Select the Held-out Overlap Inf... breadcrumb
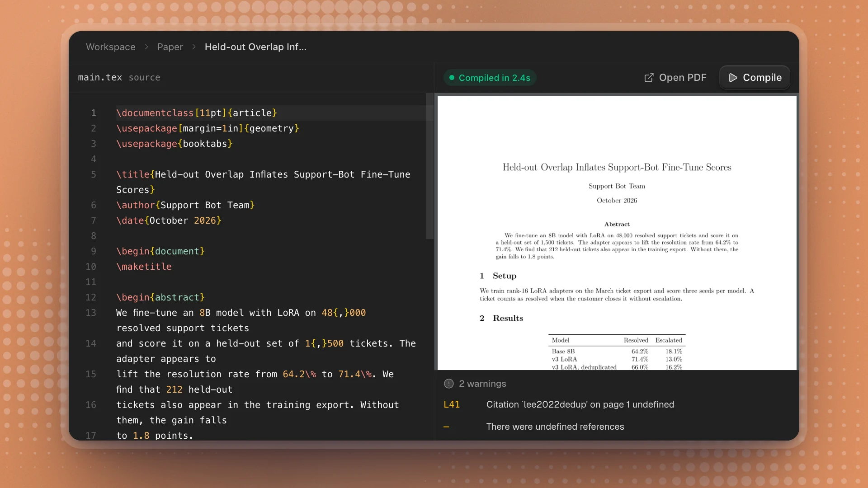 point(255,47)
